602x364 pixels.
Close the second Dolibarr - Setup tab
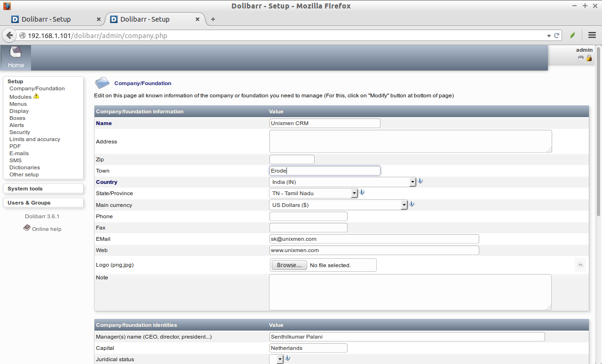[198, 19]
